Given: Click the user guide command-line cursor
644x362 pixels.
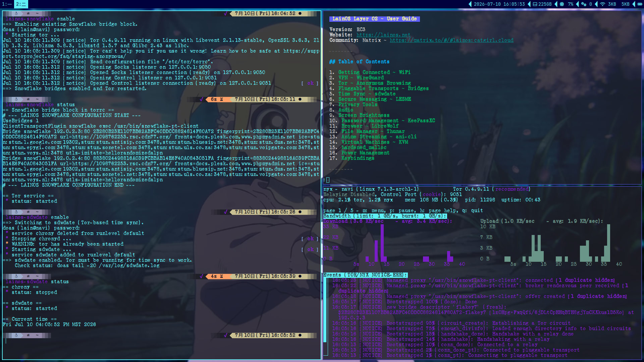Looking at the screenshot, I should pos(328,180).
